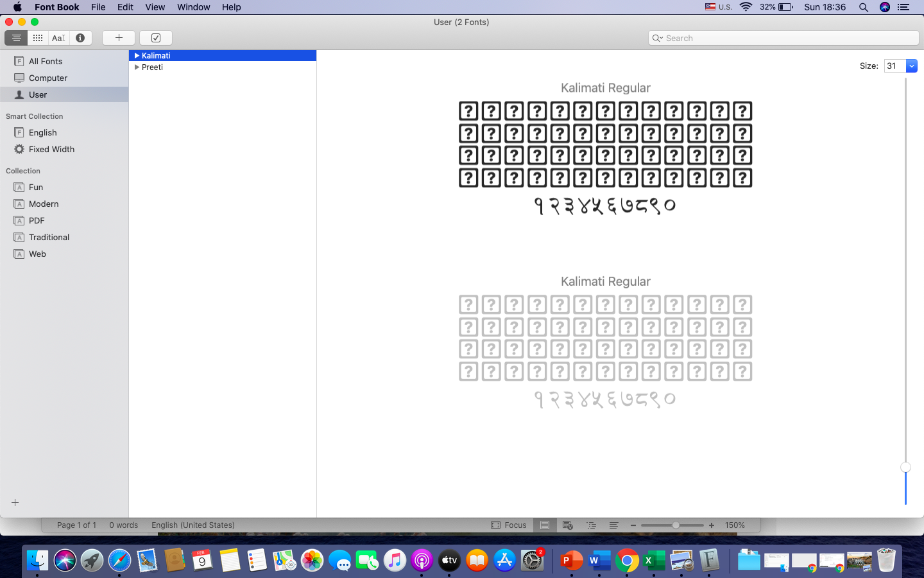Click the Word zoom out minus button

(x=633, y=525)
